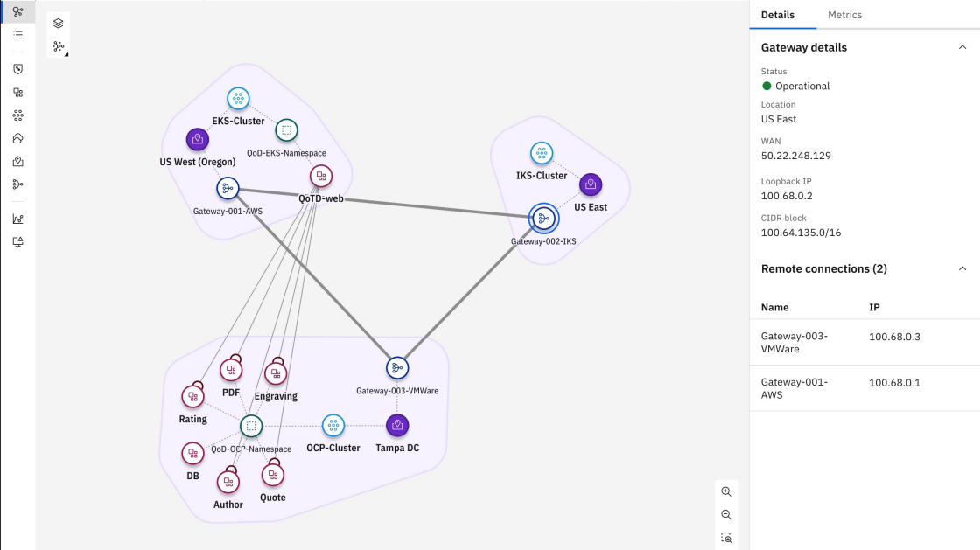Select the Rating service node
Screen dimensions: 980x550
192,396
